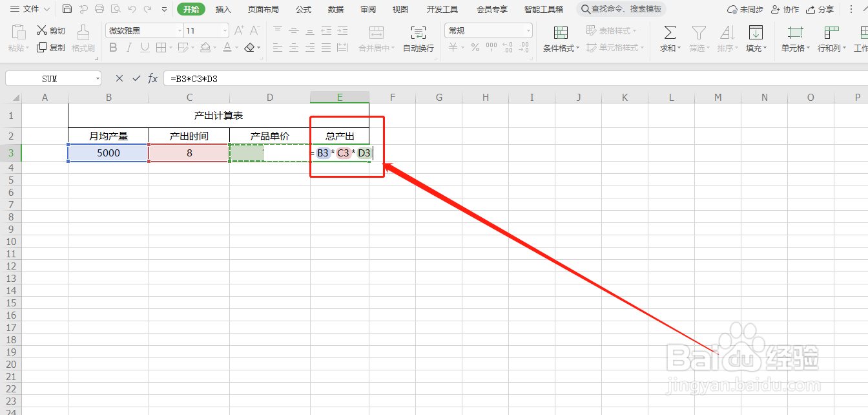Viewport: 868px width, 415px height.
Task: Open the Print Preview icon
Action: click(116, 9)
